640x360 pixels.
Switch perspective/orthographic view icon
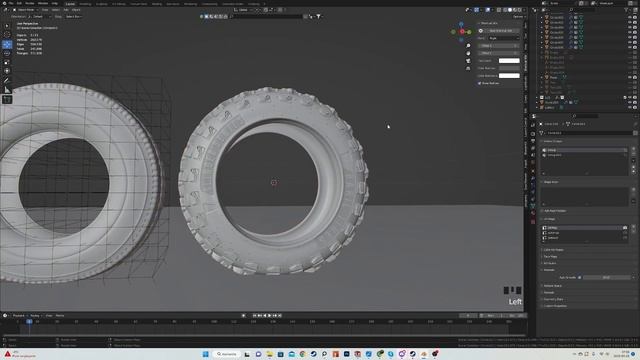468,69
